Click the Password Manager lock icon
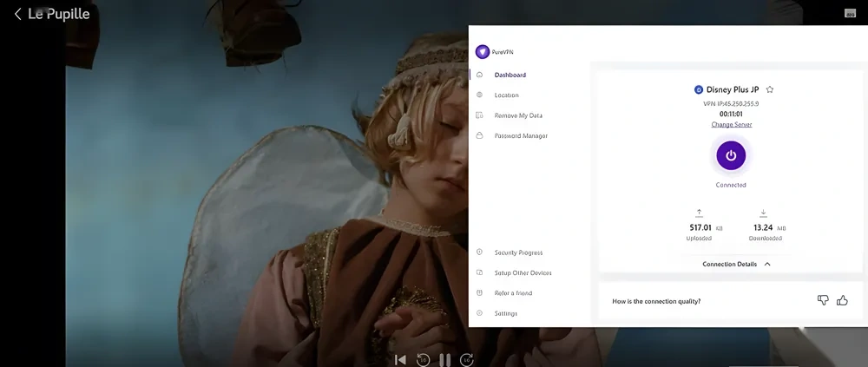The width and height of the screenshot is (868, 367). (x=479, y=135)
